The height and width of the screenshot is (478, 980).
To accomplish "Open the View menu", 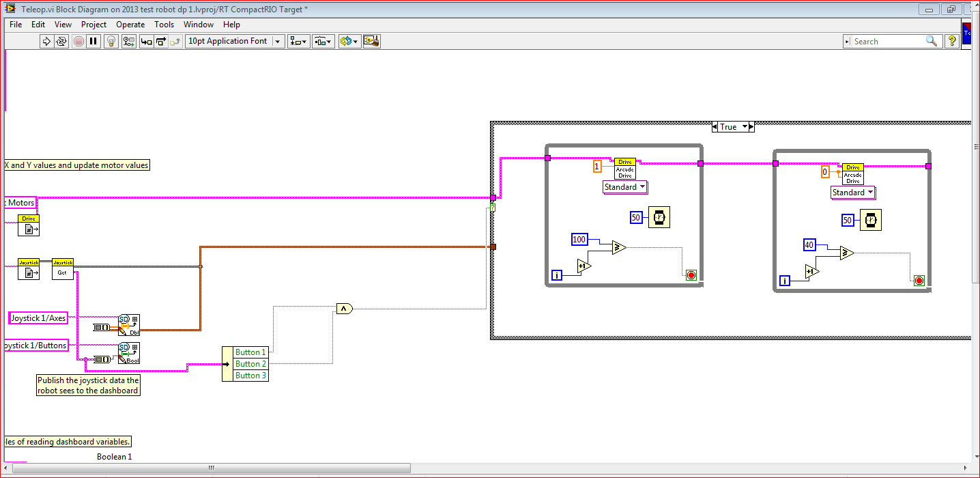I will tap(63, 24).
